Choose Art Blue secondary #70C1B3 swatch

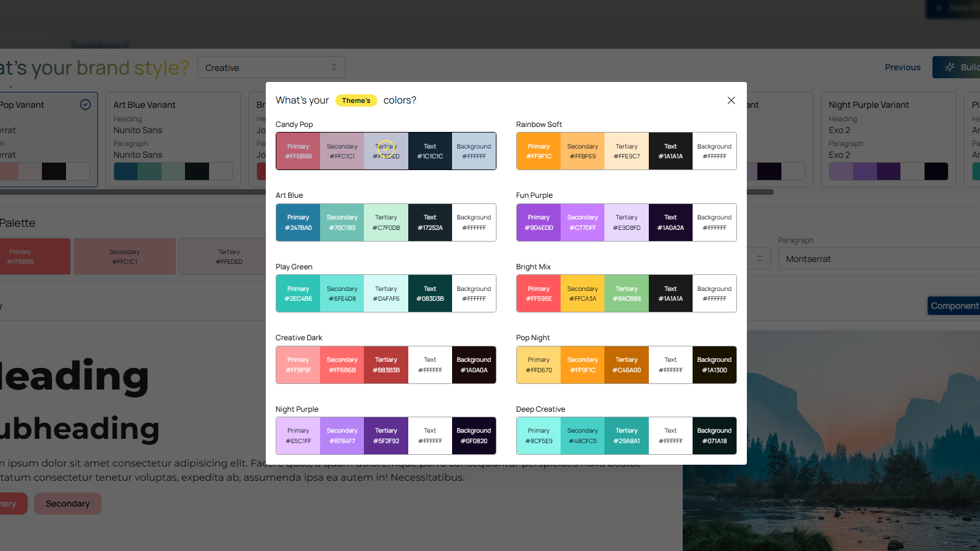(342, 222)
